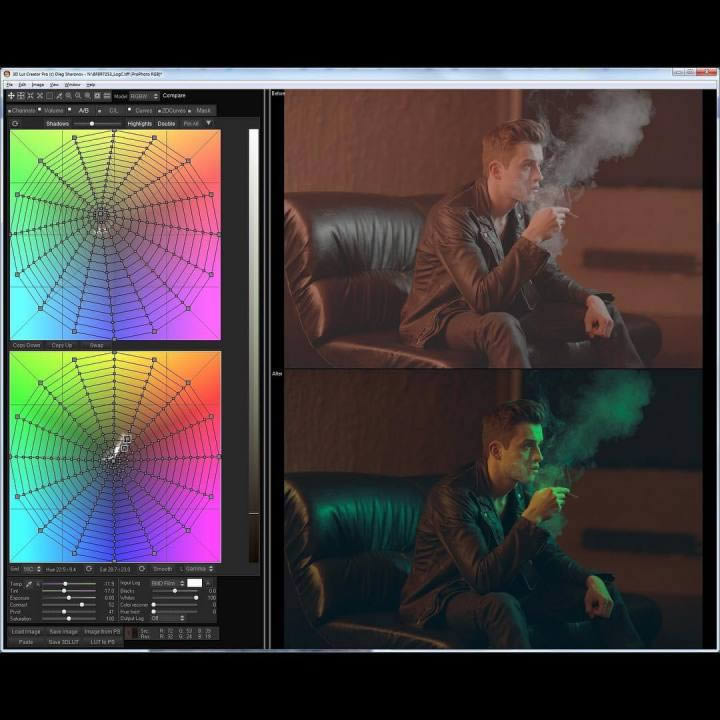Image resolution: width=720 pixels, height=720 pixels.
Task: Click the Before preview image
Action: (x=493, y=229)
